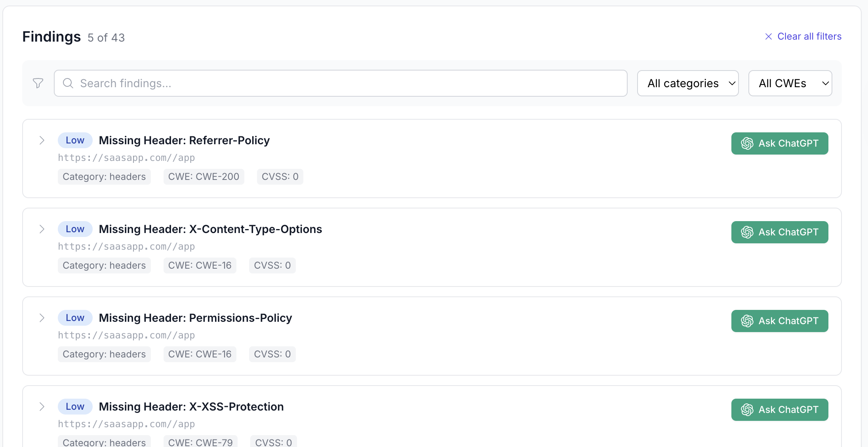Click ChatGPT logo icon in Referrer-Policy row

click(747, 143)
